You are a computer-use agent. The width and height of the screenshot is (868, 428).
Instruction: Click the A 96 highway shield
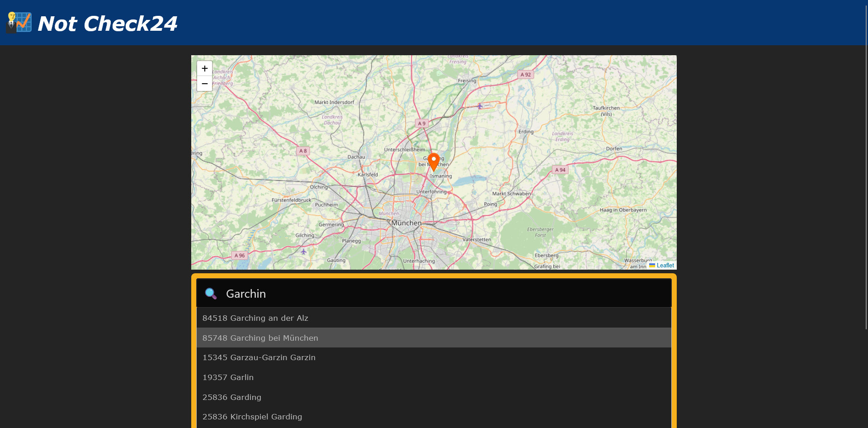pos(240,256)
